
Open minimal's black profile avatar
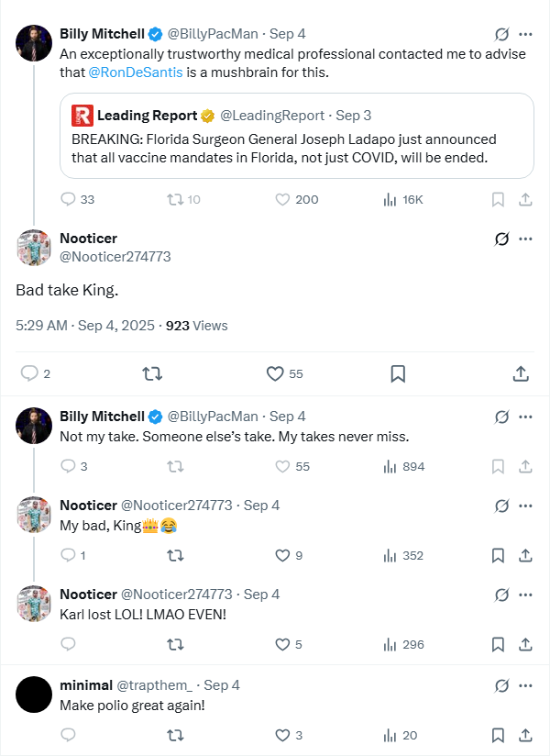click(34, 694)
